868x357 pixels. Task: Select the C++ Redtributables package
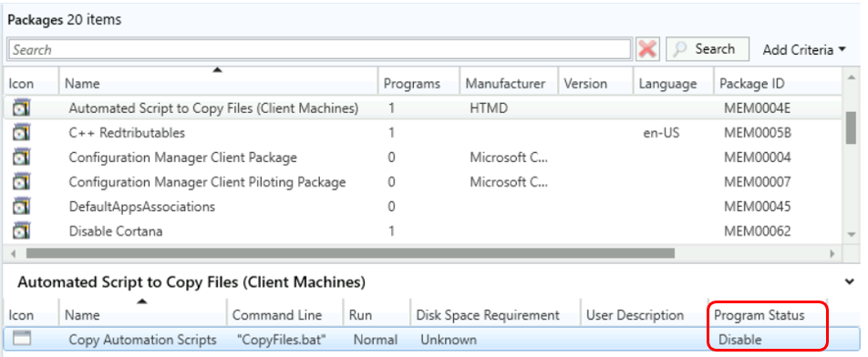tap(423, 133)
